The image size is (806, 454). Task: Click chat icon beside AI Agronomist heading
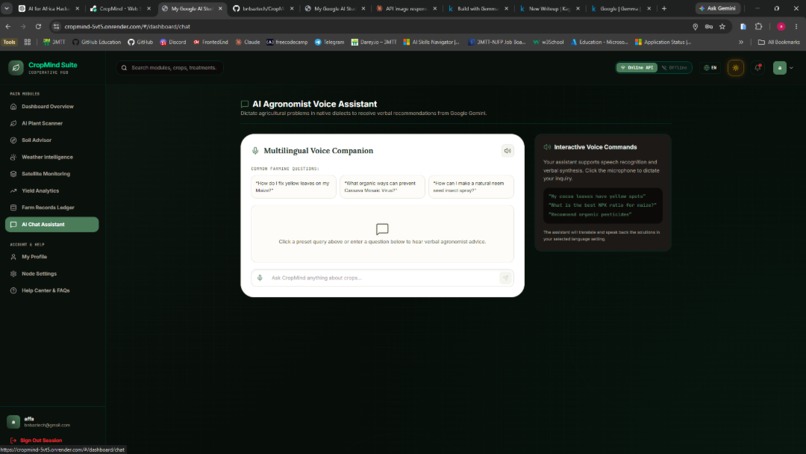[245, 104]
